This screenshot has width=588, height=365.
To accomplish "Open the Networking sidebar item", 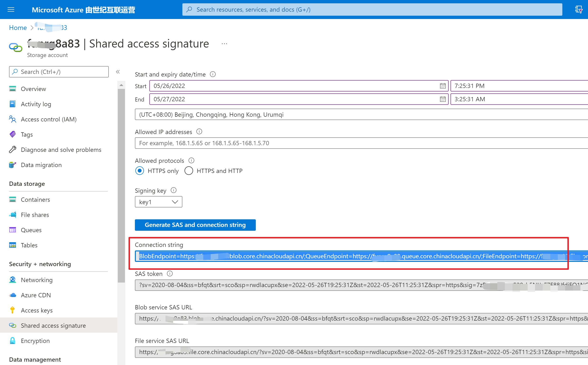I will tap(37, 280).
